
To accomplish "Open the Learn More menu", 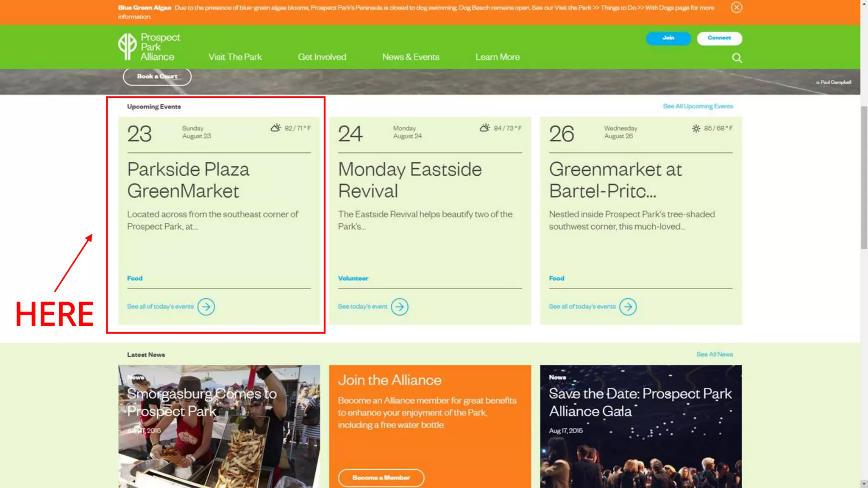I will (497, 57).
